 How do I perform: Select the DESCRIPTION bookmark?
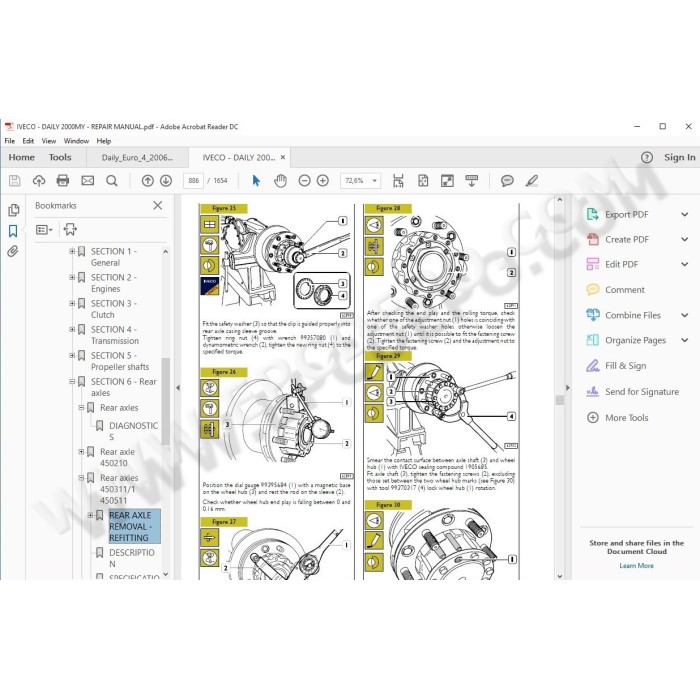pos(131,558)
